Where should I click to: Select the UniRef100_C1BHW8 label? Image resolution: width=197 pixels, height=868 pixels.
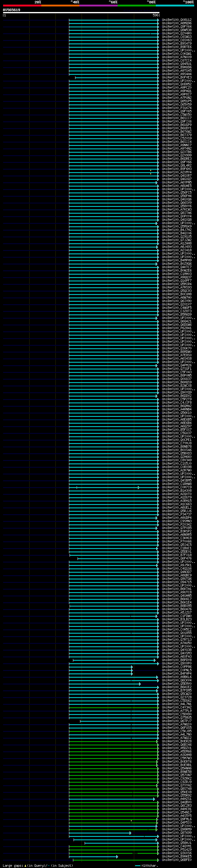(177, 484)
